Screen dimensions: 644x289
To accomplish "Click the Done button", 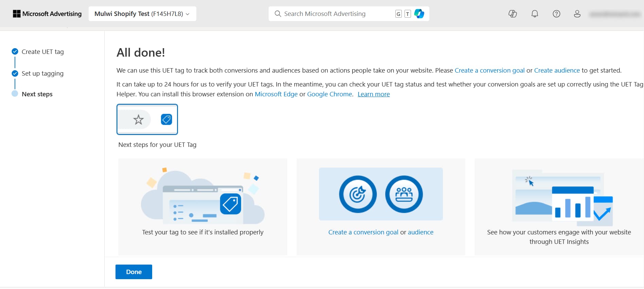I will tap(134, 272).
